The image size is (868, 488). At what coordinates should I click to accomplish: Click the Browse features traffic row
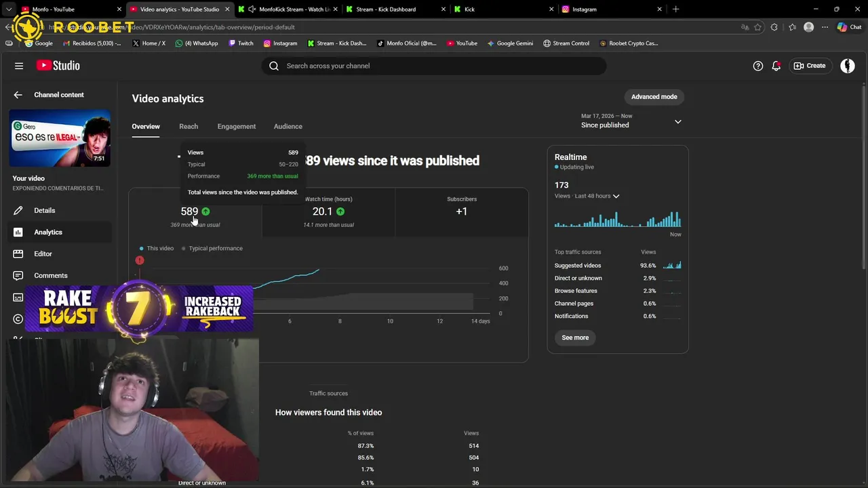click(618, 291)
